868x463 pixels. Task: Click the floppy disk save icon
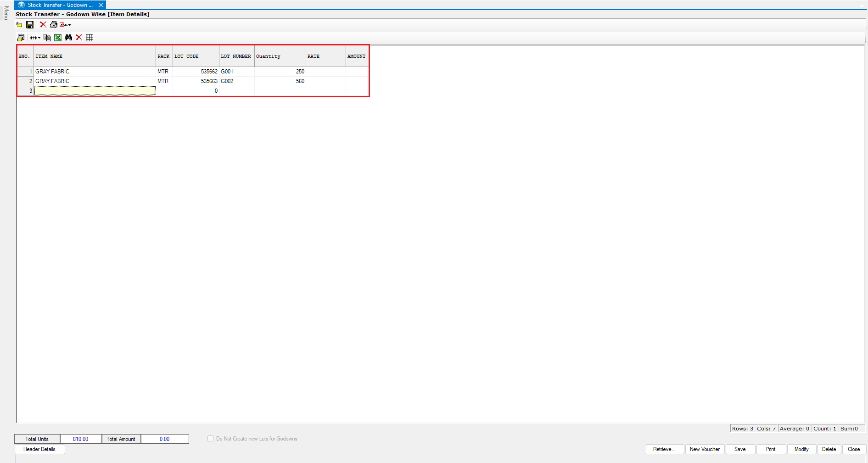click(x=30, y=25)
